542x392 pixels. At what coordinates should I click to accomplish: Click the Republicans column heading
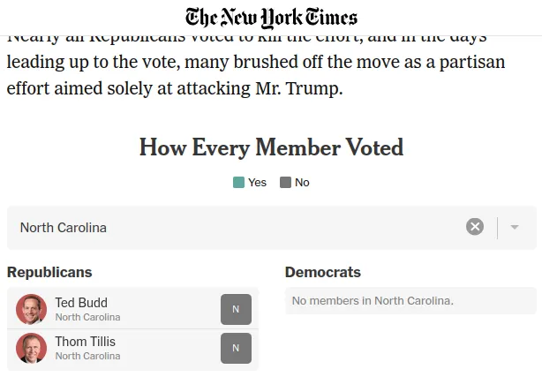[49, 272]
